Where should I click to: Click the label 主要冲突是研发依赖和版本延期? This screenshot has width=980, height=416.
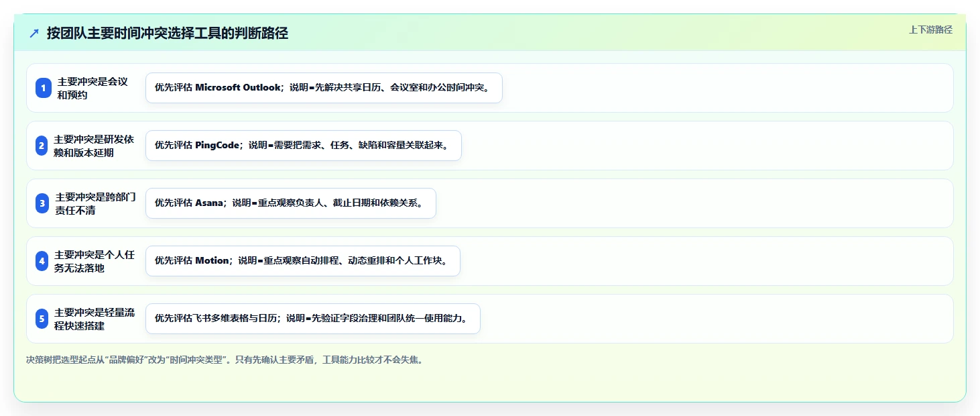tap(94, 146)
